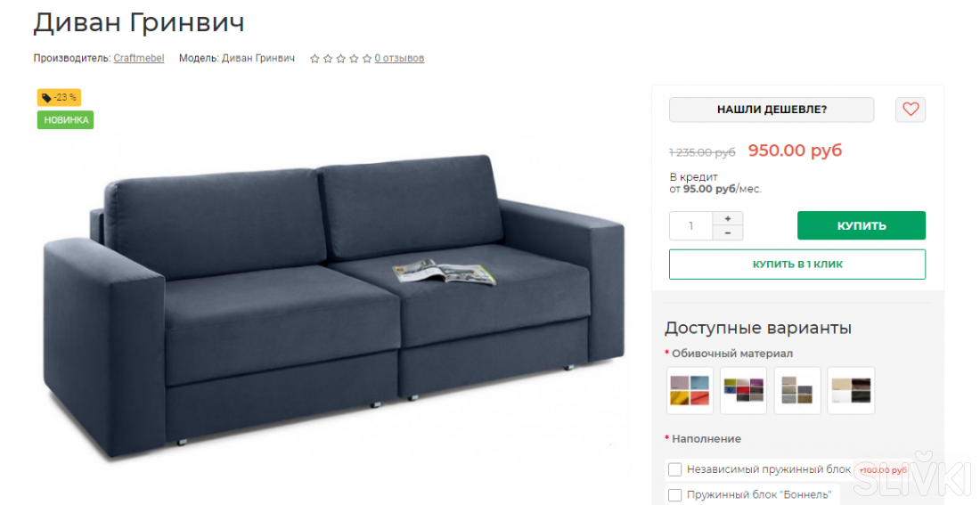Click the green КУПИТЬ button
Screen dimensions: 980x505
coord(862,225)
